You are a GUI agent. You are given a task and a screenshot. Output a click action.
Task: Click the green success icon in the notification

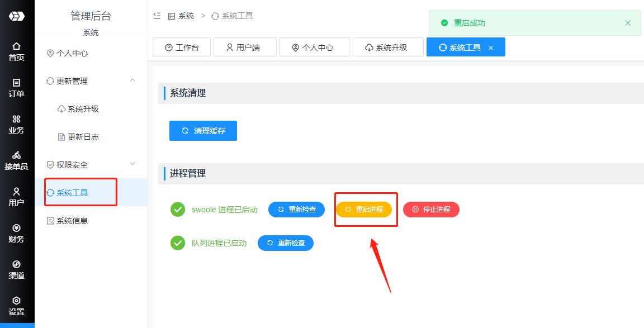[x=444, y=23]
